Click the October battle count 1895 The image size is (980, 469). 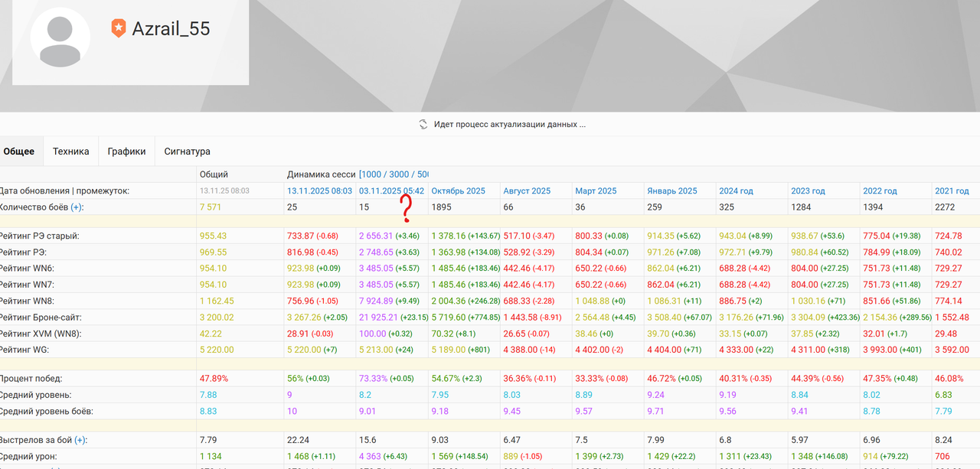(x=441, y=207)
